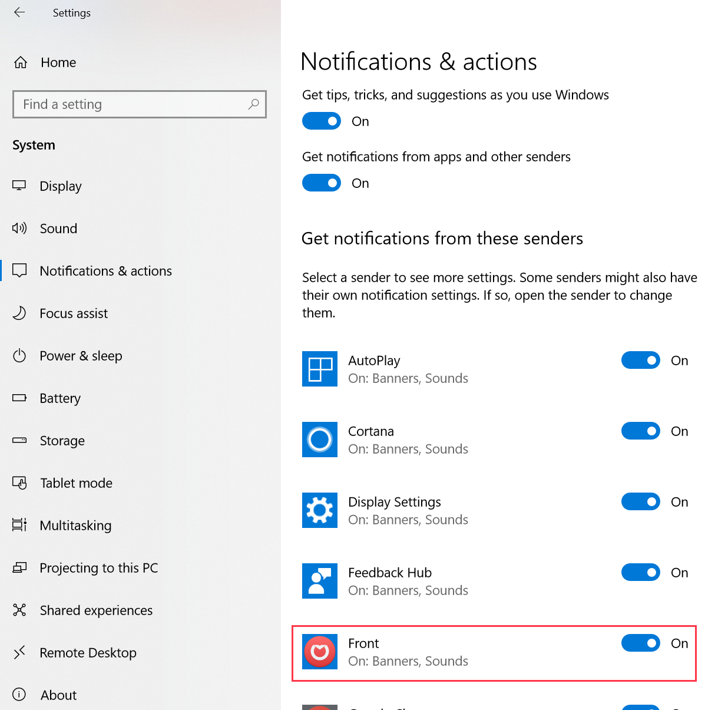This screenshot has height=710, width=728.
Task: Go to Power & sleep section
Action: (x=81, y=356)
